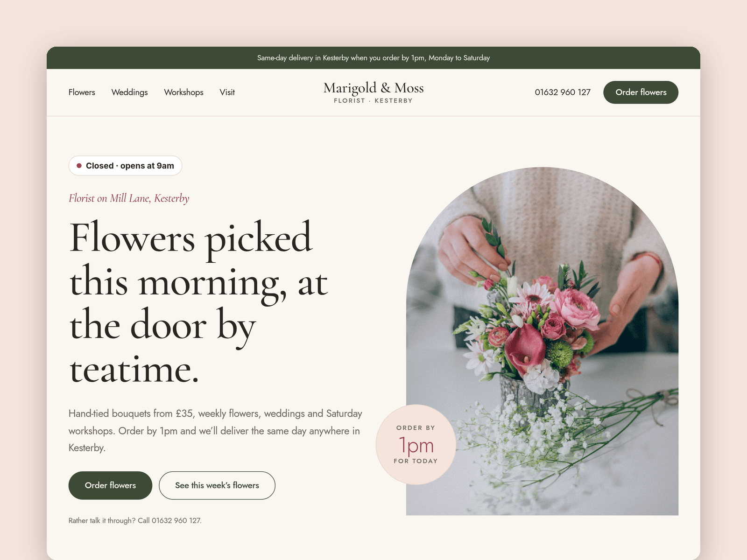Viewport: 747px width, 560px height.
Task: Open the Flowers nav menu item
Action: 82,92
